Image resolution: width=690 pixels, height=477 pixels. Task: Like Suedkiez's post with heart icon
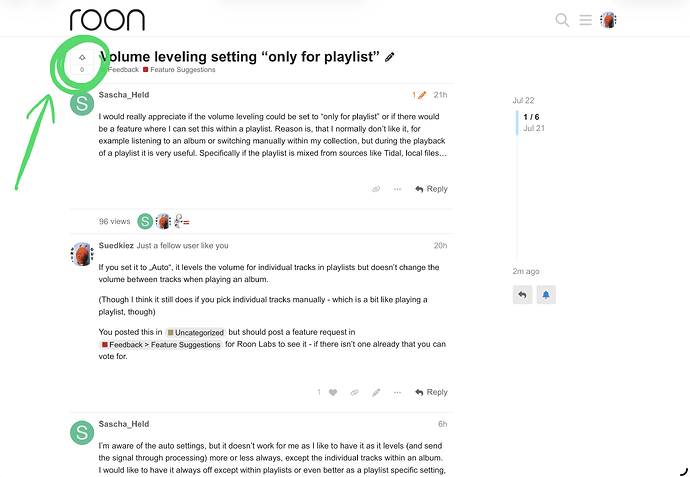[333, 393]
